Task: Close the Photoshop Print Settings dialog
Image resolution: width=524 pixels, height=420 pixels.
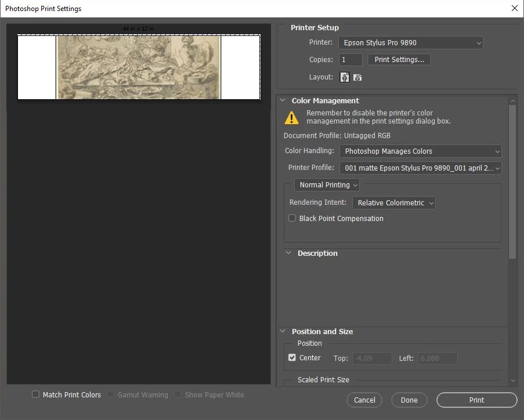Action: [x=515, y=8]
